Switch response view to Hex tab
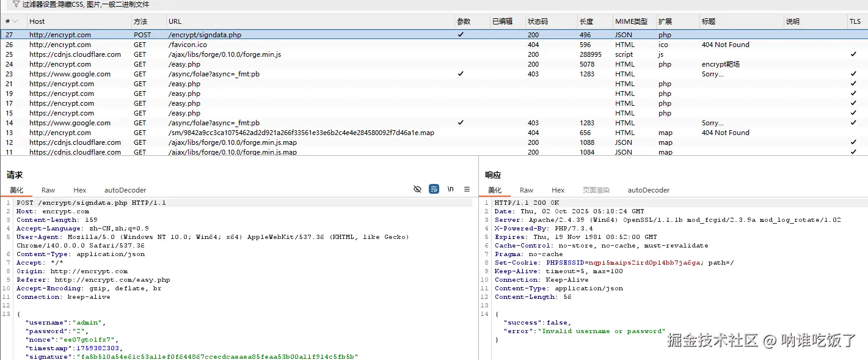This screenshot has width=868, height=360. (x=558, y=190)
